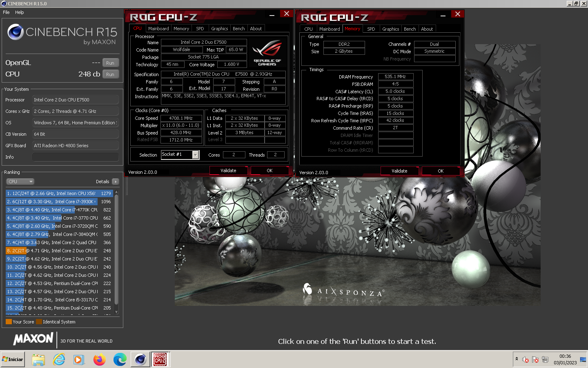Show hidden tray icons arrow

click(x=517, y=359)
